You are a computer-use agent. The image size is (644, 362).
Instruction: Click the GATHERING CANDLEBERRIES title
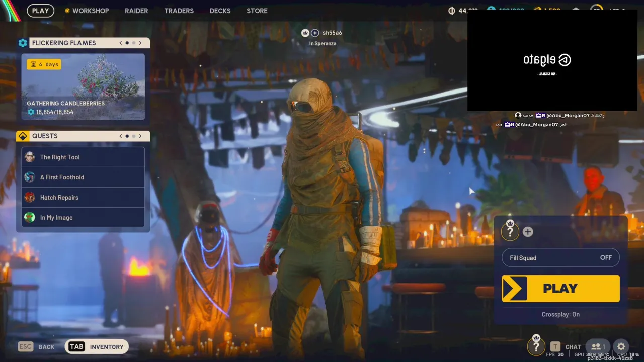[x=66, y=103]
